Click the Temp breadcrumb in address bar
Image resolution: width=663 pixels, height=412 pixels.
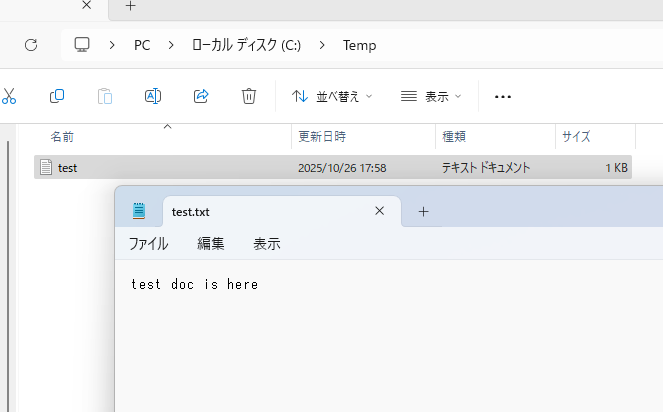tap(359, 45)
